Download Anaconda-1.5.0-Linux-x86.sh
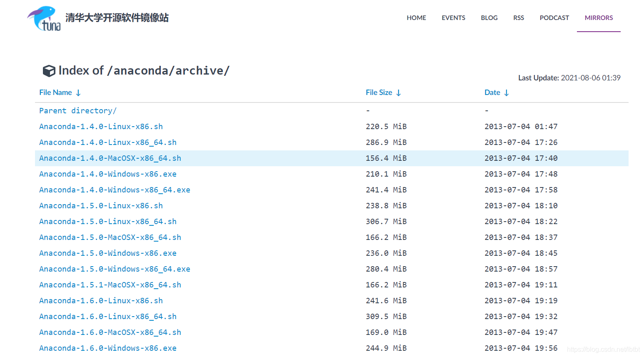The height and width of the screenshot is (357, 644). (101, 206)
